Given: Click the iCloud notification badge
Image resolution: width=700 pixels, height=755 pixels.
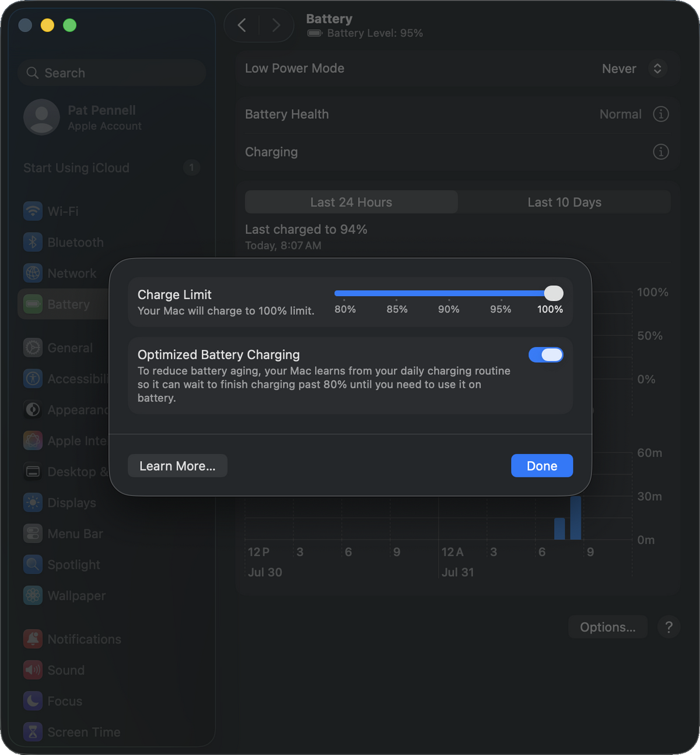Looking at the screenshot, I should point(191,167).
